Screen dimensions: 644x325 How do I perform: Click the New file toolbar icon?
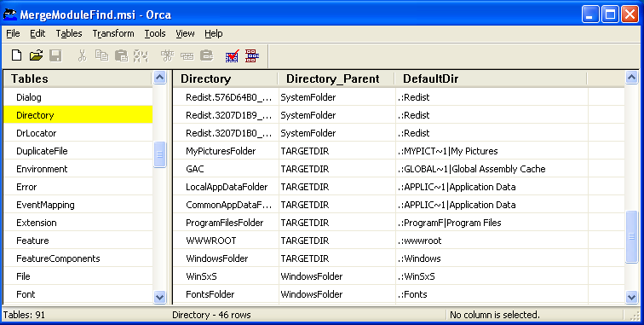[x=16, y=55]
